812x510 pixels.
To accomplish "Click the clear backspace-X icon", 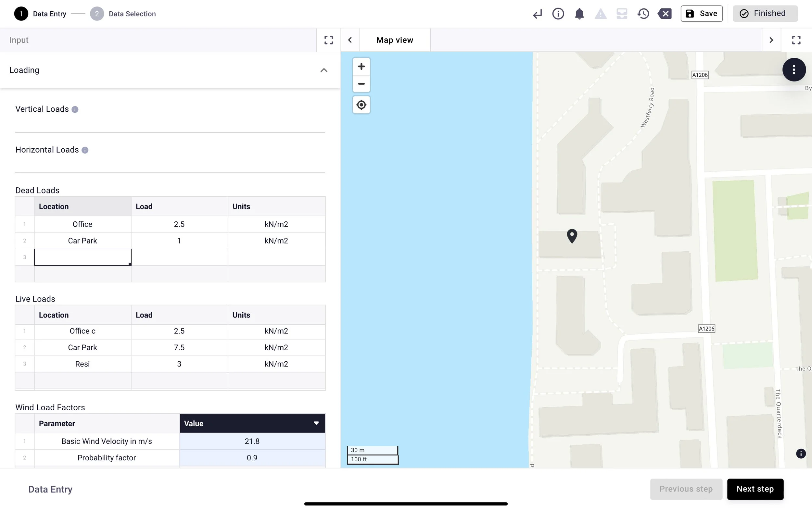I will [x=664, y=14].
